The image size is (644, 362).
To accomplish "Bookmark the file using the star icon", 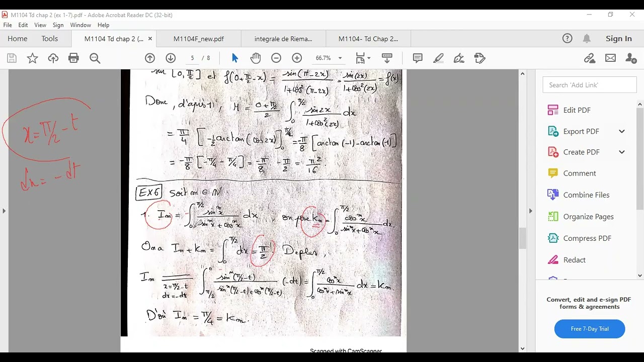I will tap(32, 58).
